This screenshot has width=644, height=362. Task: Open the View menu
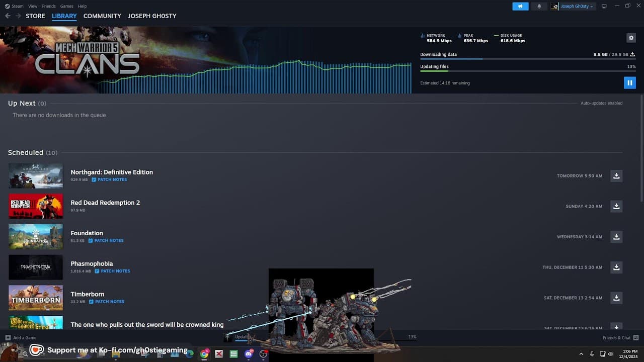(x=33, y=6)
